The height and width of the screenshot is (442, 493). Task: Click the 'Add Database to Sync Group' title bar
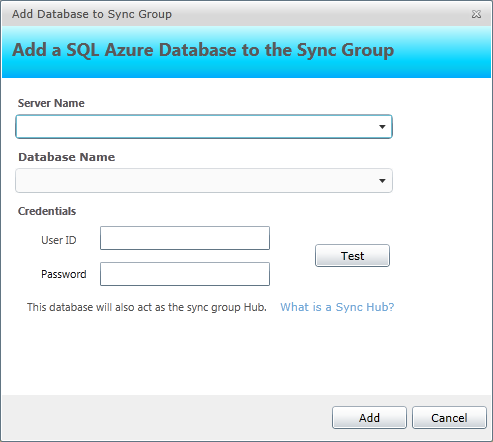point(92,14)
